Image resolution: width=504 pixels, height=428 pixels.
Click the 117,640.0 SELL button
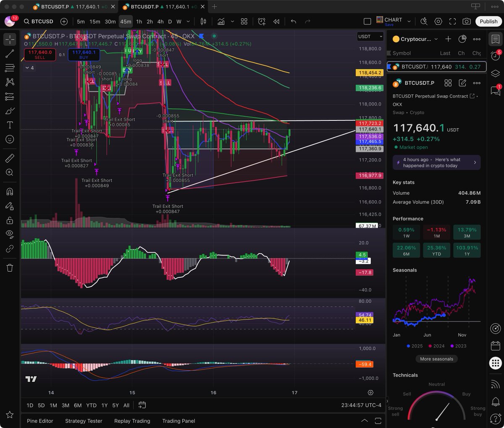point(40,55)
